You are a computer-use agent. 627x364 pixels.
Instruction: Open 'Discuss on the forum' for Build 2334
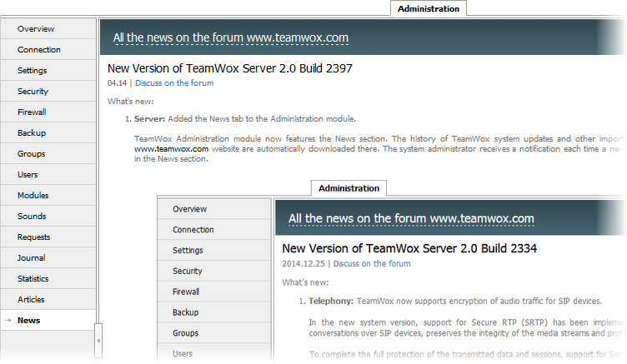[372, 264]
